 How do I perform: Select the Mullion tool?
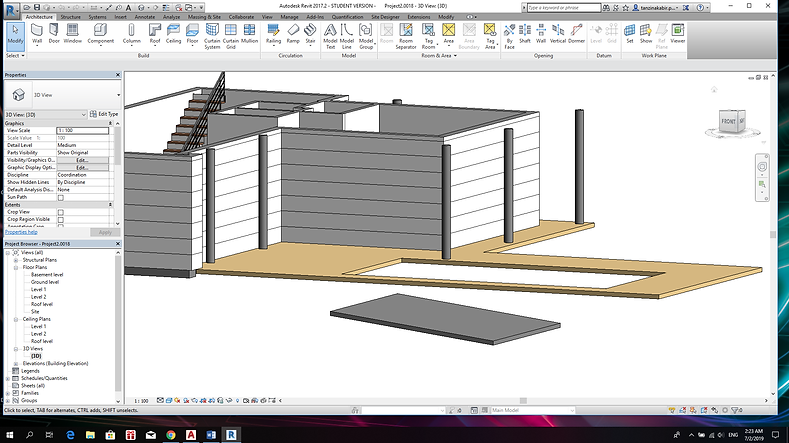click(249, 34)
